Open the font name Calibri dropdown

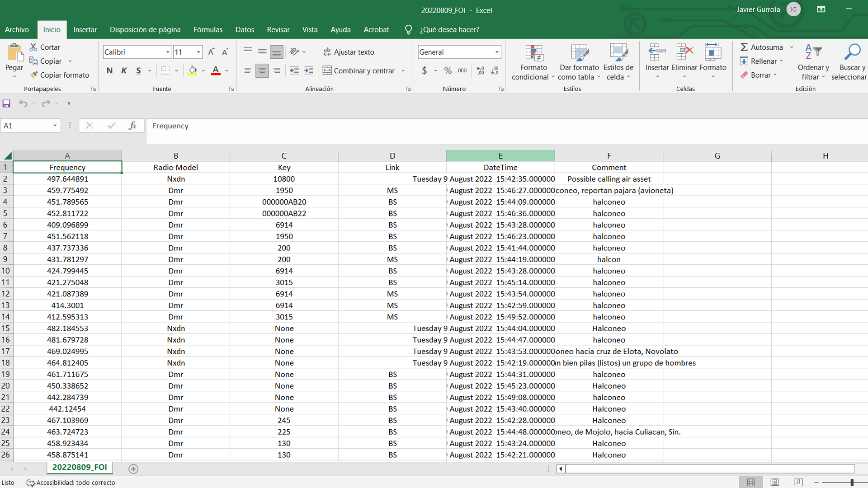click(x=168, y=52)
